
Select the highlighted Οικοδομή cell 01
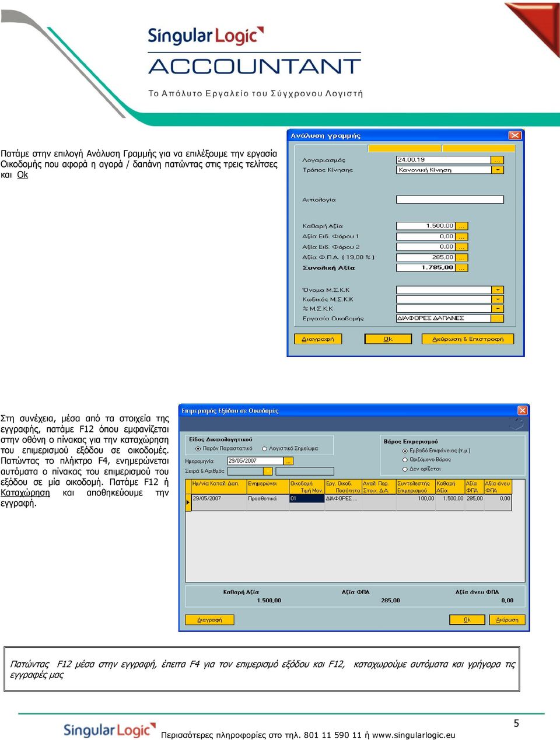click(x=306, y=498)
